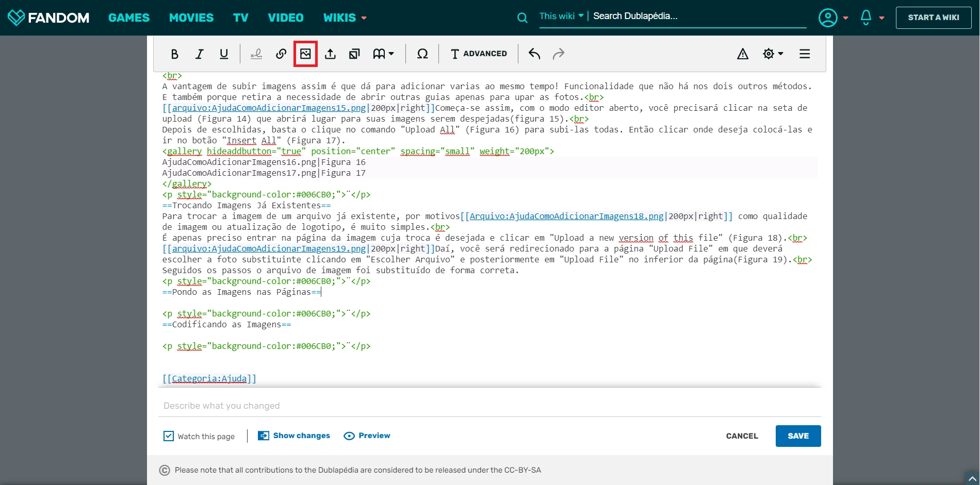
Task: Click the copyright license icon
Action: pyautogui.click(x=165, y=470)
